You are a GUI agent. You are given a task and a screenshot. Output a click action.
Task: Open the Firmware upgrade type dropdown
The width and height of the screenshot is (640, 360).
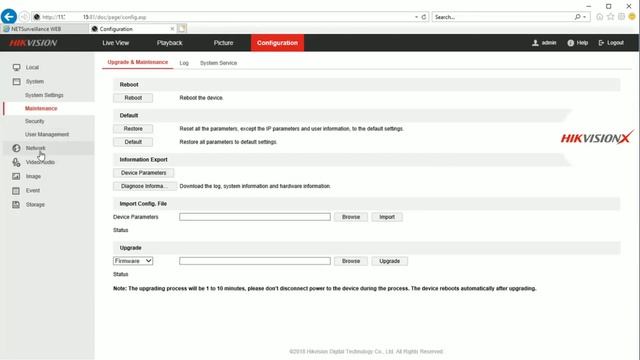[x=133, y=261]
